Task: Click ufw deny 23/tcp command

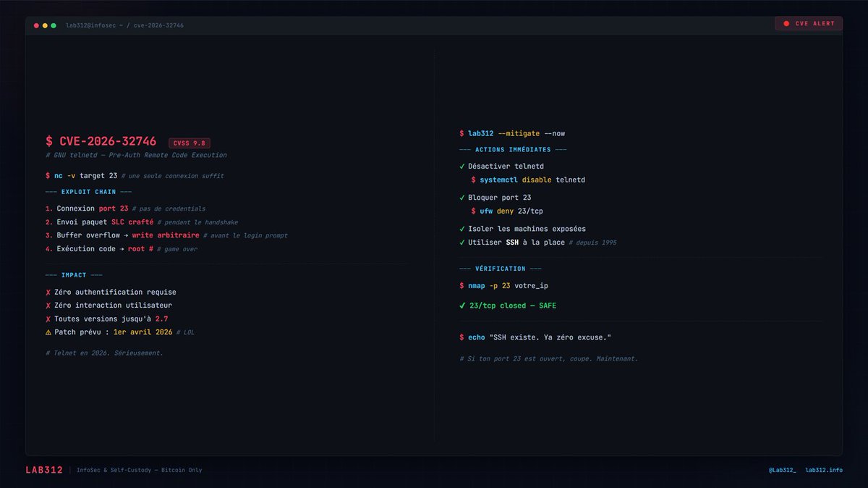Action: [507, 211]
